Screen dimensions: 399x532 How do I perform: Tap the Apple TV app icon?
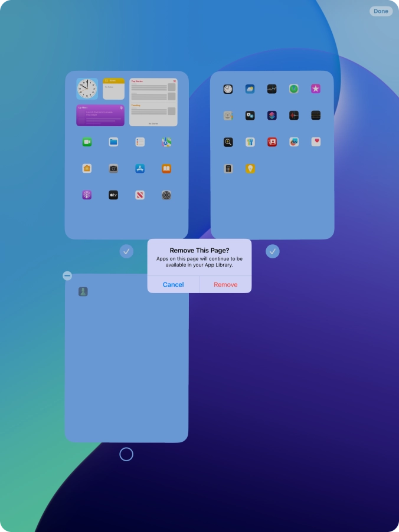tap(113, 195)
